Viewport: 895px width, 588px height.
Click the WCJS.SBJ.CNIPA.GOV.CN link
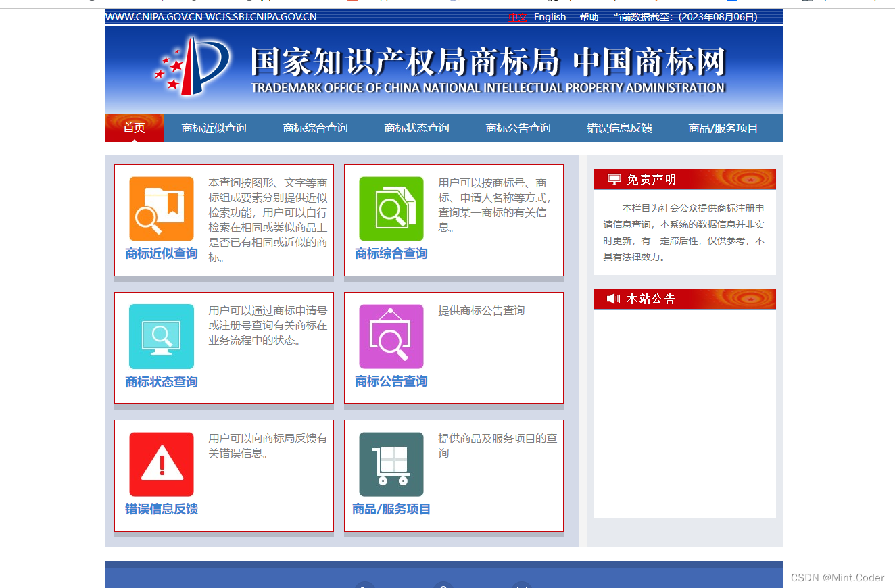click(261, 17)
